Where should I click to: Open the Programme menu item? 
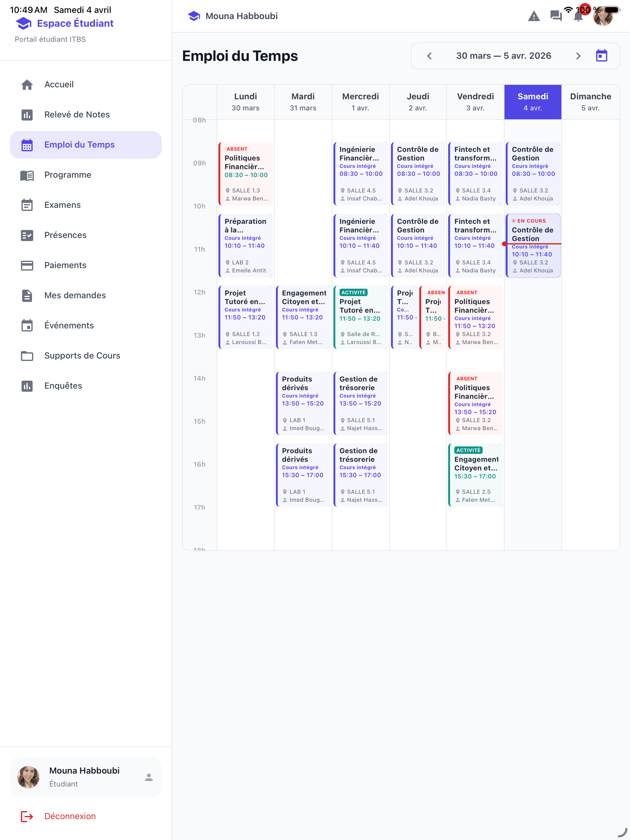pyautogui.click(x=86, y=175)
